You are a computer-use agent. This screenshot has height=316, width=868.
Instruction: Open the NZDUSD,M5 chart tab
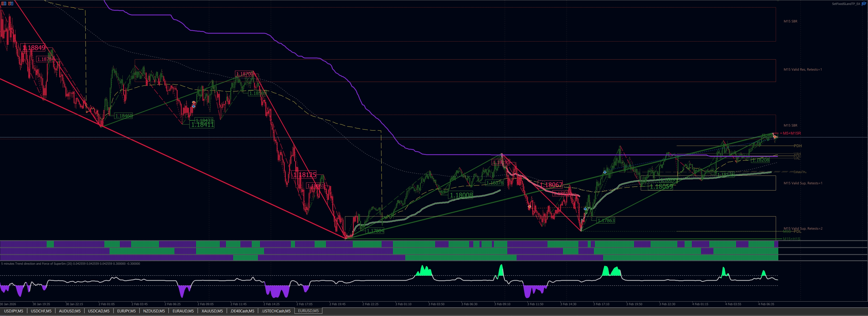154,311
